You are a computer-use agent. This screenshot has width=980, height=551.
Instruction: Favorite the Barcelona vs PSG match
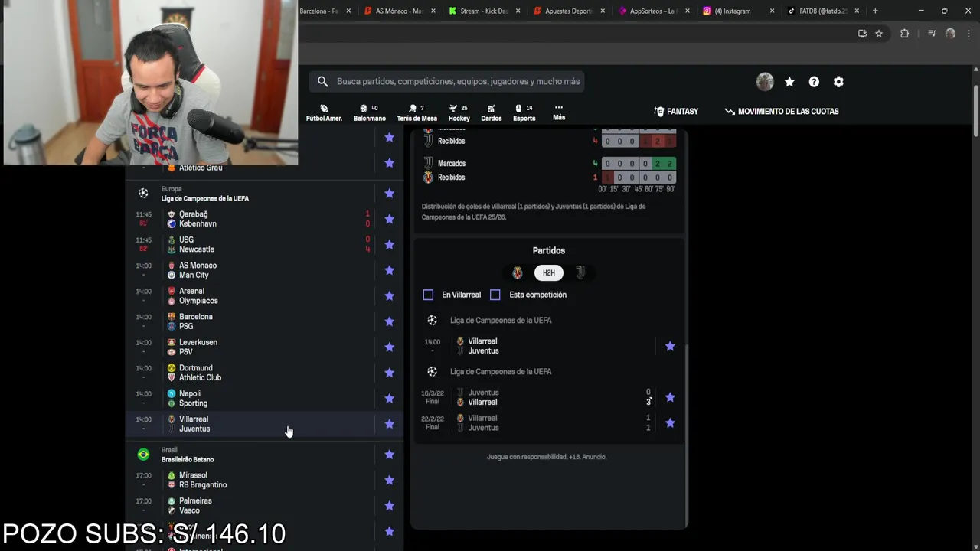click(x=389, y=321)
